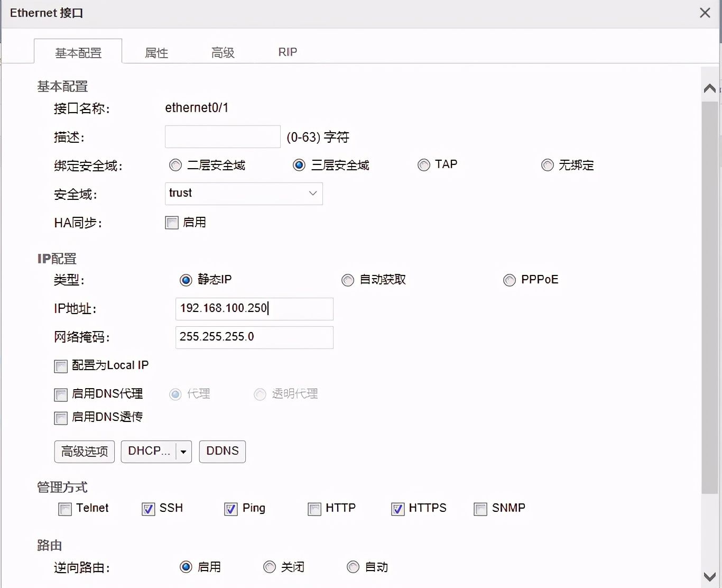Set 逆向路由 to 关闭

(270, 567)
